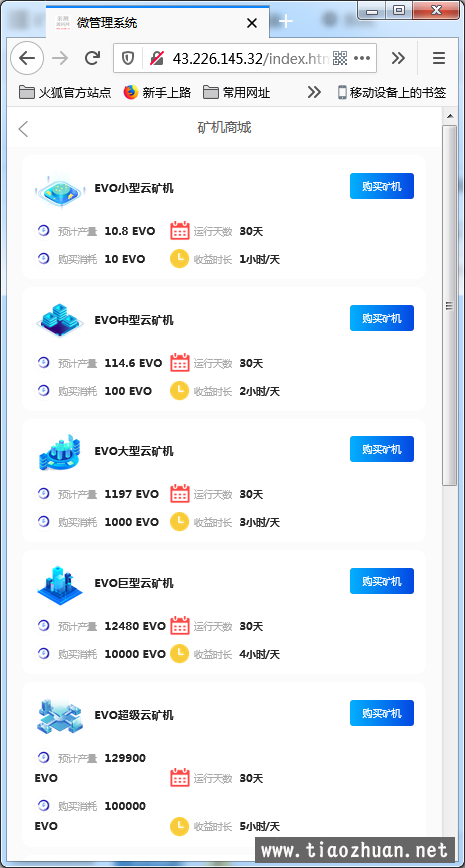Screen dimensions: 465x868
Task: Go back with the browser back arrow
Action: click(x=27, y=58)
